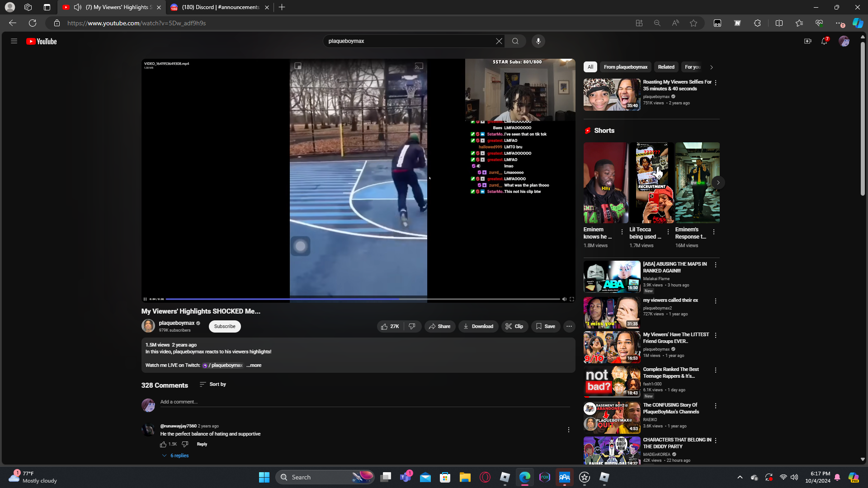The width and height of the screenshot is (868, 488).
Task: Open options for Lil Tecca short
Action: tap(668, 232)
